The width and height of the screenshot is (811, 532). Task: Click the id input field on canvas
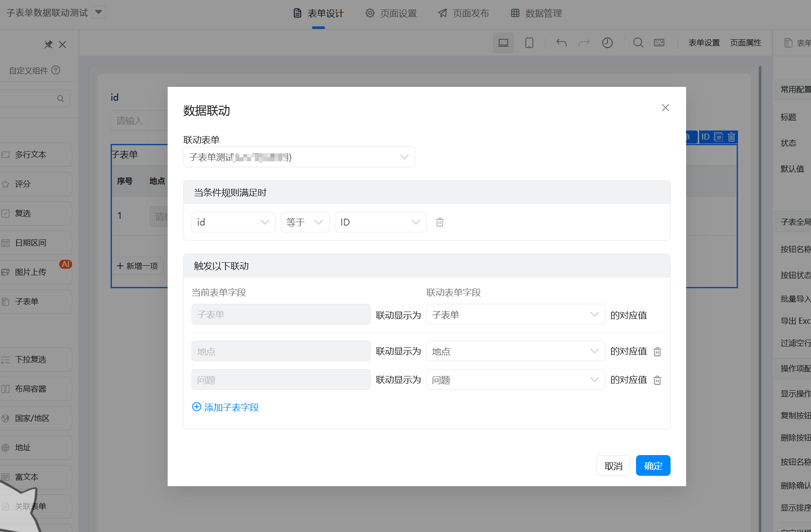[139, 121]
